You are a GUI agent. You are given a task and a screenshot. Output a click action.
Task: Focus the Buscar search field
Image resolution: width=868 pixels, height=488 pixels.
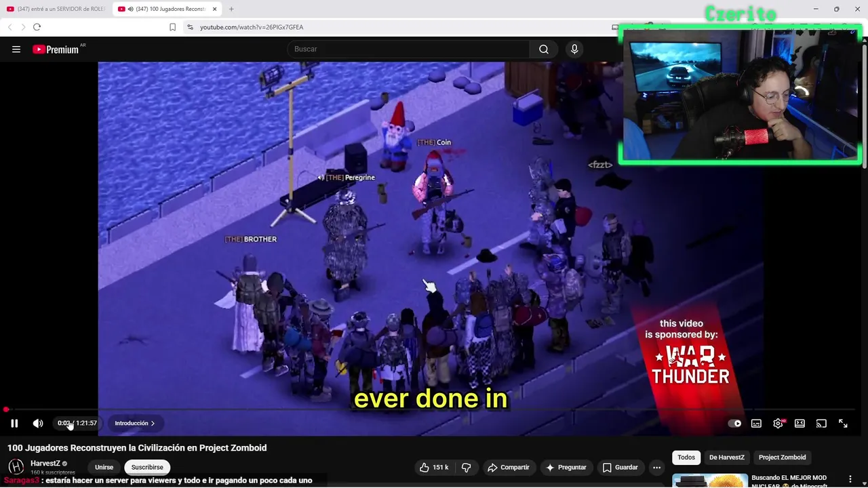coord(408,49)
